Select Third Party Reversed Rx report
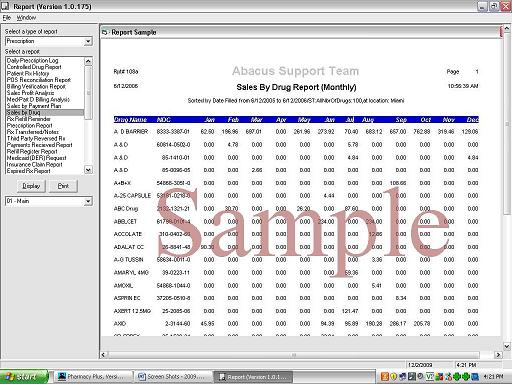 [36, 138]
